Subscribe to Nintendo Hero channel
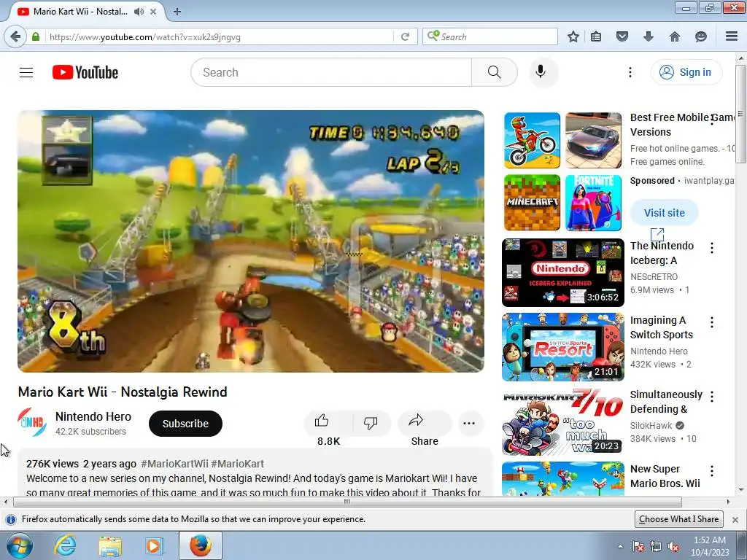 pyautogui.click(x=185, y=424)
